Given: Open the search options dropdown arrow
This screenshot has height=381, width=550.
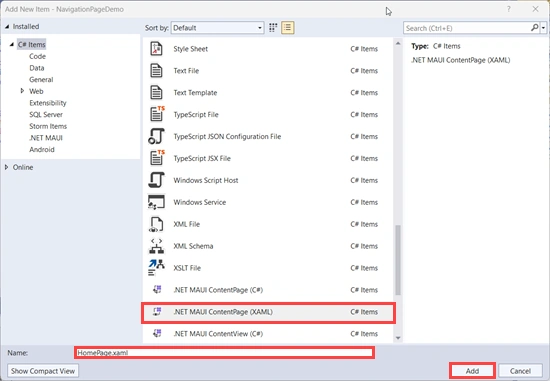Looking at the screenshot, I should (x=543, y=28).
